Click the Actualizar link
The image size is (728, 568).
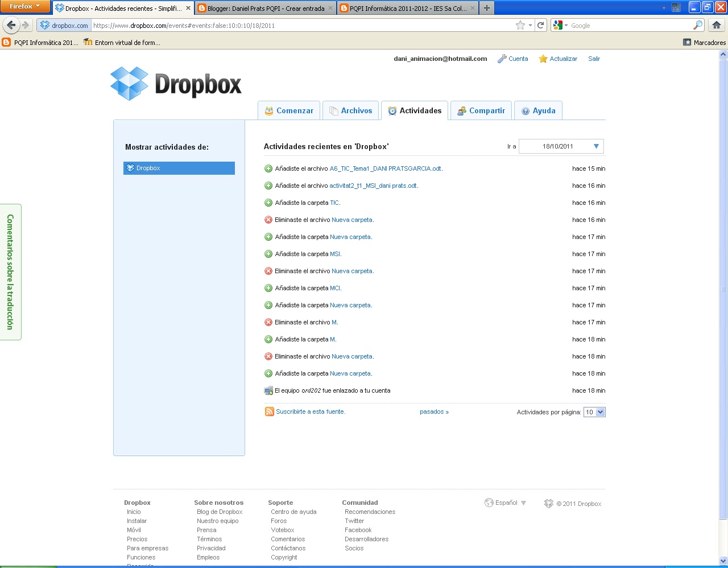[x=563, y=59]
